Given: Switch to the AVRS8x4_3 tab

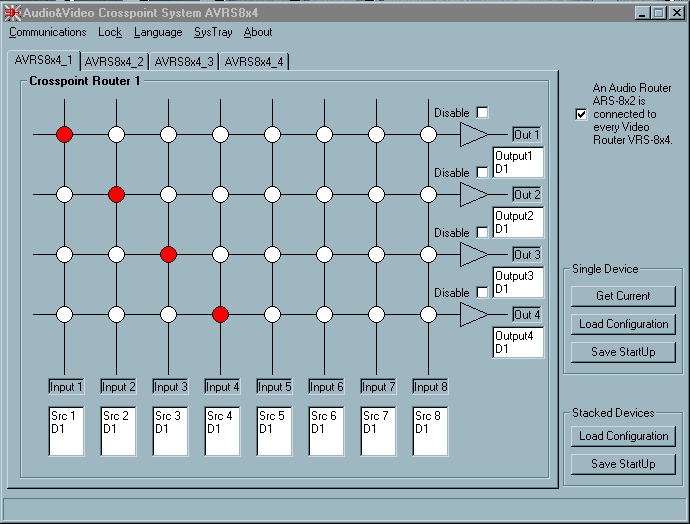Looking at the screenshot, I should (x=184, y=62).
